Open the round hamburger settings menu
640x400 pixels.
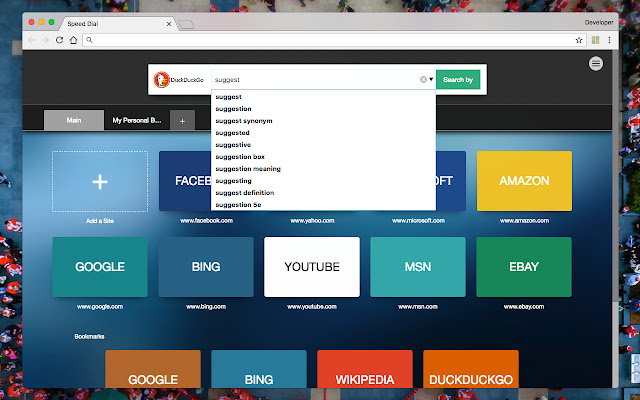[x=596, y=63]
